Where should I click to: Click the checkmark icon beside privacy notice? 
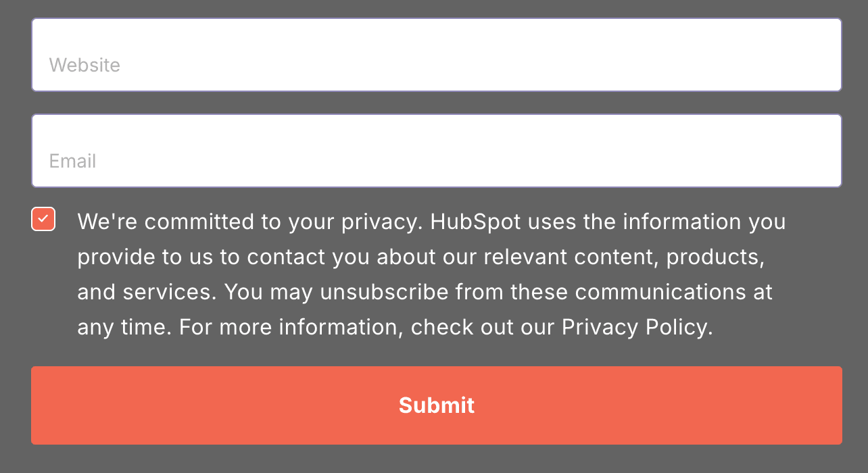pos(43,220)
